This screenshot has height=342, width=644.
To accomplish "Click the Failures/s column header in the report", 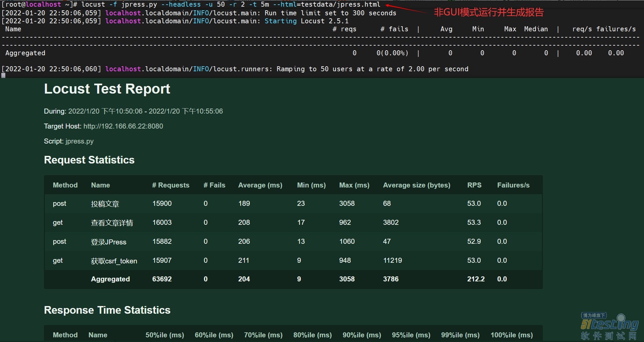I will (x=513, y=185).
